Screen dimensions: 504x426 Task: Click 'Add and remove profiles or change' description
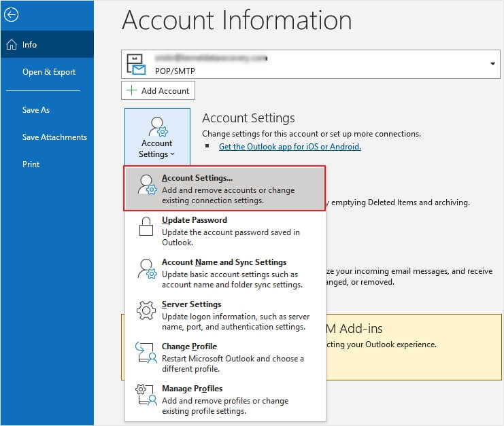tap(225, 401)
